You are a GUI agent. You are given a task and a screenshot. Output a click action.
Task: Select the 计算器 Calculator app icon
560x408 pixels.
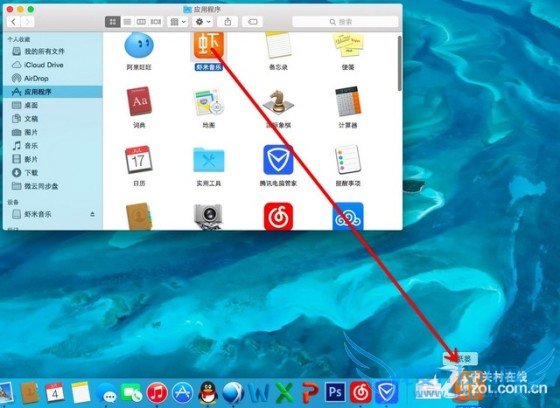pos(348,101)
